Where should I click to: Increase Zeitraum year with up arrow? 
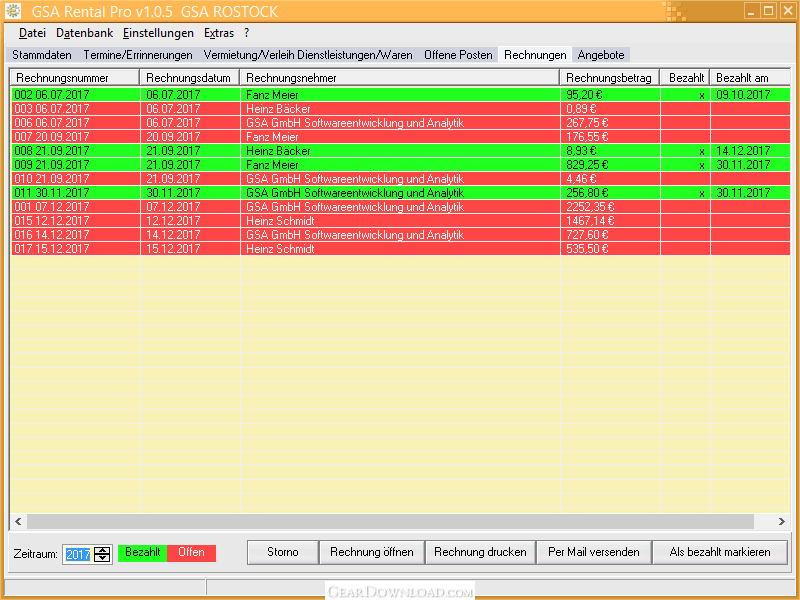[x=103, y=550]
